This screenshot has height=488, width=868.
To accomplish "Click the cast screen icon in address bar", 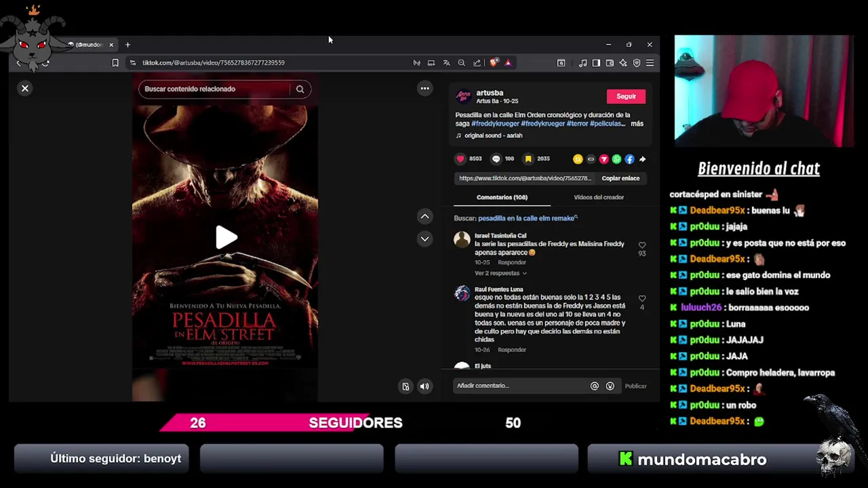I will pos(431,62).
